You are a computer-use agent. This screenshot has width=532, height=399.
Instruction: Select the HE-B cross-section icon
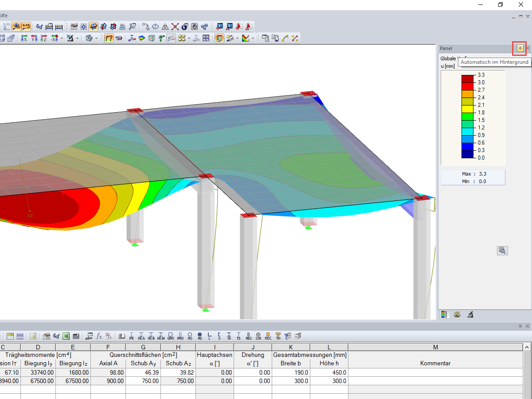[x=151, y=336]
